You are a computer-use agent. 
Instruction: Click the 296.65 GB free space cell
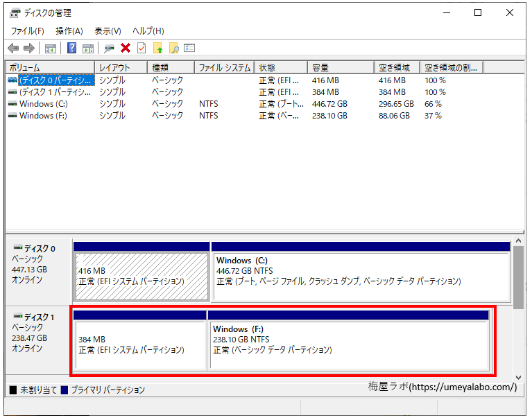click(396, 104)
